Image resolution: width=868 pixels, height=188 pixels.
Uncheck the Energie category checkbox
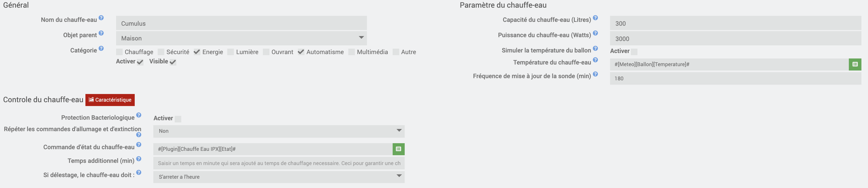[197, 52]
